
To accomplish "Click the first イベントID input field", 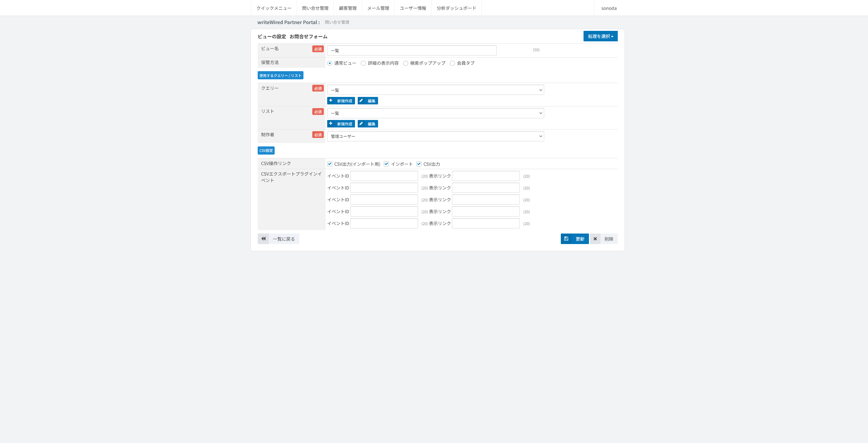I will coord(384,176).
